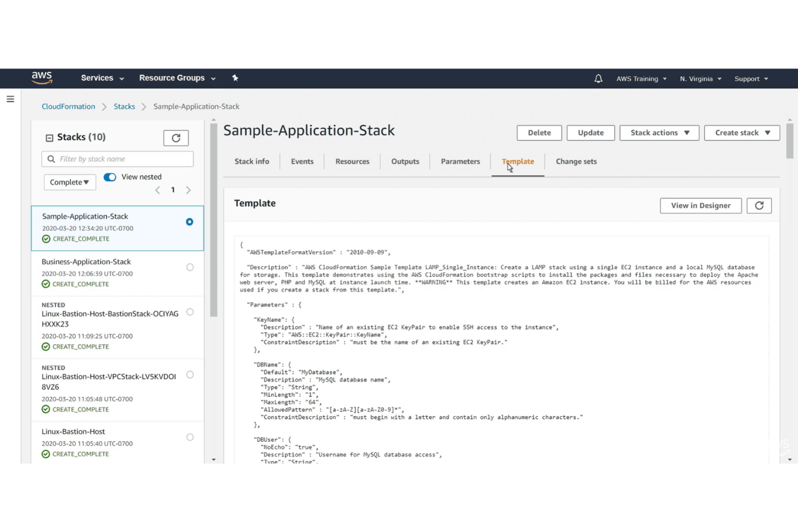Click the pin shortcut icon in navbar

[x=235, y=78]
